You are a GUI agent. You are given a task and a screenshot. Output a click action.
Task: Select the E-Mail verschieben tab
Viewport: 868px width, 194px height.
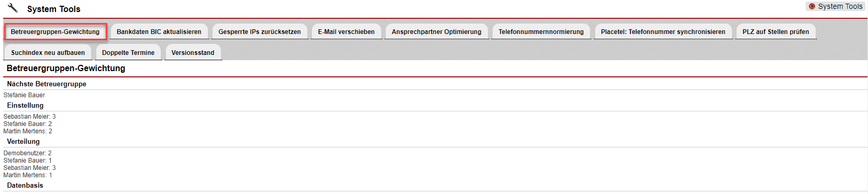tap(347, 32)
